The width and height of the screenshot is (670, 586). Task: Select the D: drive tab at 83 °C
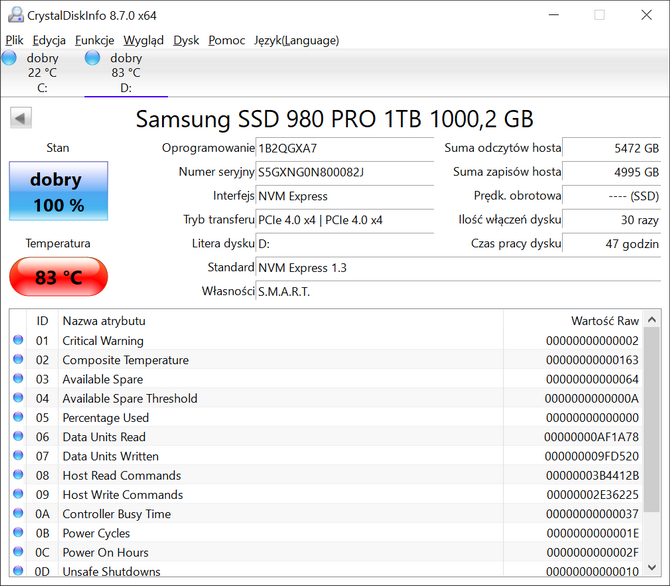(x=126, y=73)
